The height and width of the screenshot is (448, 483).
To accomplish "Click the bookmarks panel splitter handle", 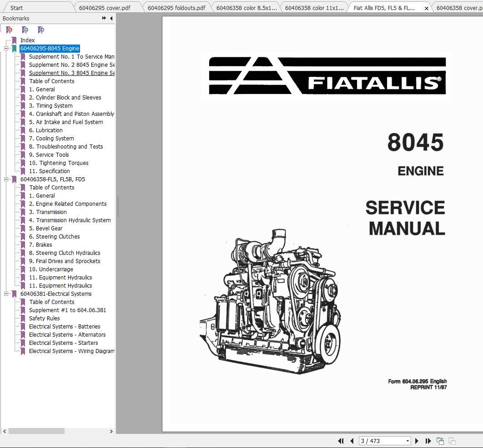I will [x=118, y=206].
